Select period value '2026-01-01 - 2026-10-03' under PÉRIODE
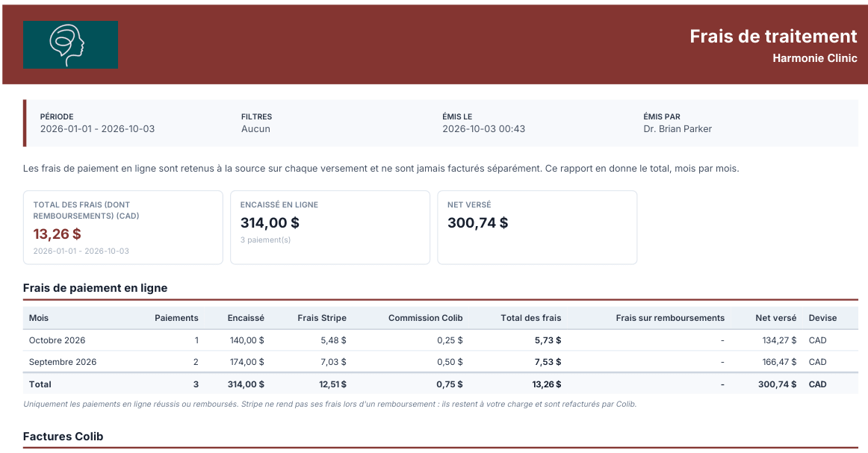 pyautogui.click(x=97, y=129)
